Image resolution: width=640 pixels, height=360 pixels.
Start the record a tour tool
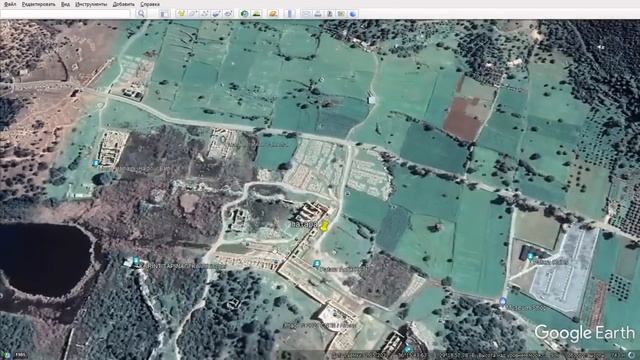(228, 14)
